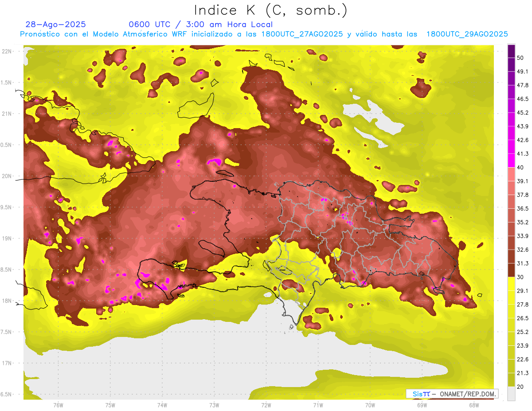Screen dimensions: 532x411
Task: Click the "20N" latitude label
Action: [6, 176]
